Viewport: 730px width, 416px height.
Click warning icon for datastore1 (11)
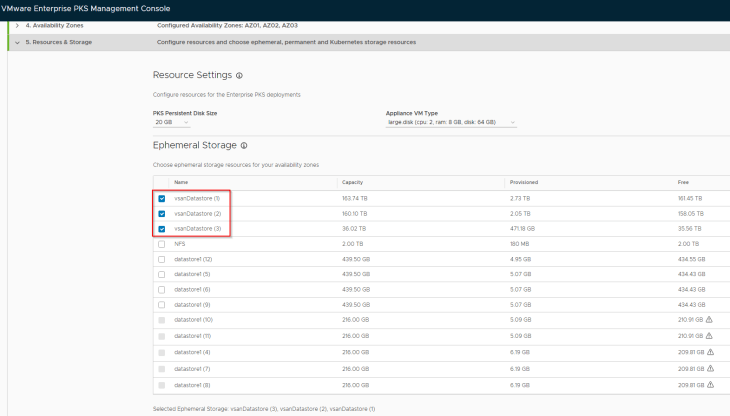click(709, 336)
